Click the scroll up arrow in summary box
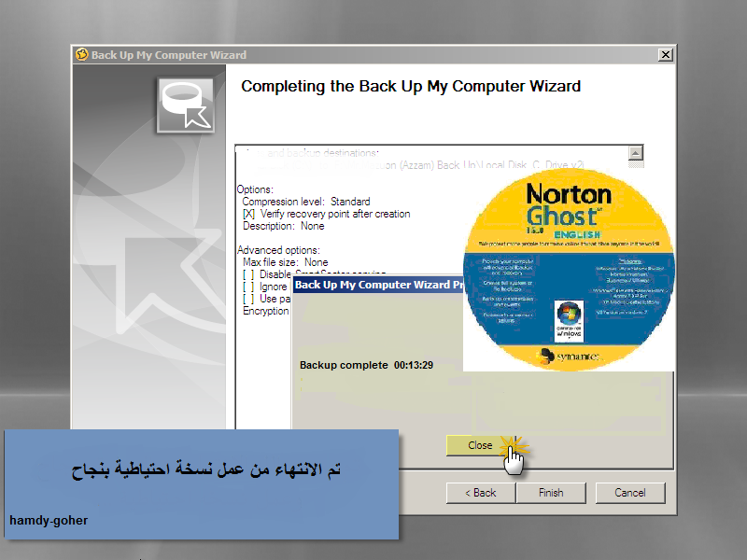This screenshot has height=560, width=747. 636,153
